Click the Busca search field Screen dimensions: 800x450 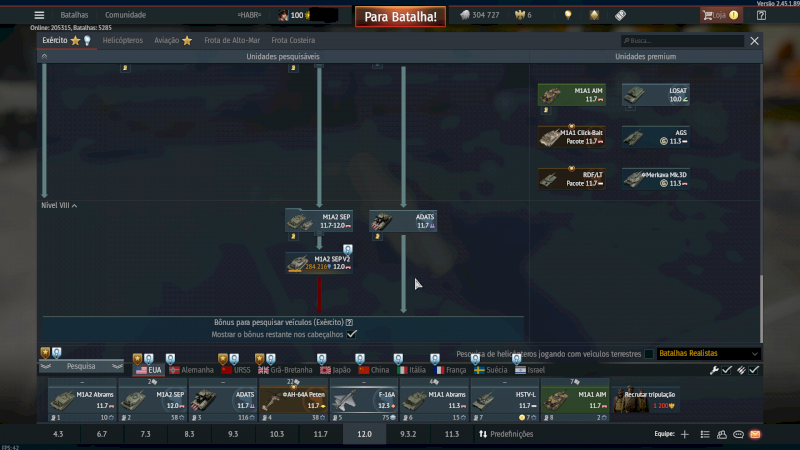pos(682,41)
